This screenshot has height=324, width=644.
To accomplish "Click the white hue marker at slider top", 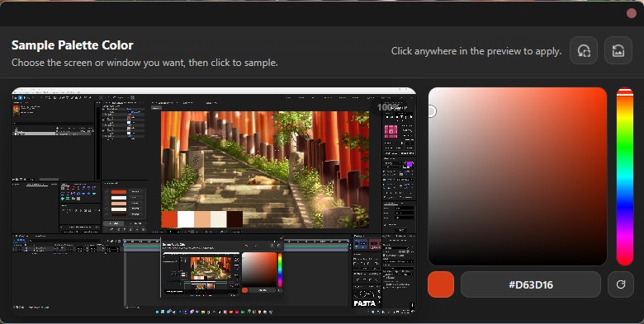I will point(625,92).
